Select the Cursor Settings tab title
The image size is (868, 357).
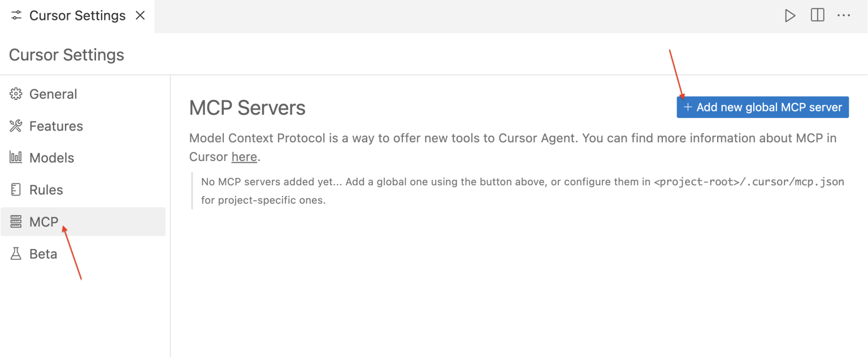pyautogui.click(x=77, y=15)
